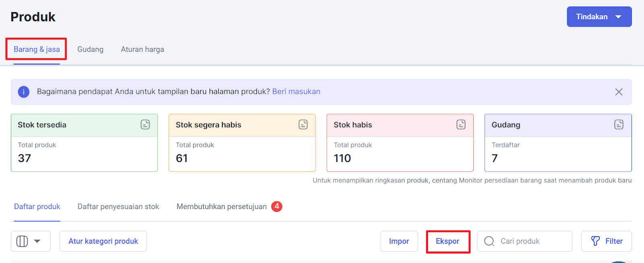This screenshot has width=644, height=263.
Task: Click the Produk page heading
Action: coord(33,17)
